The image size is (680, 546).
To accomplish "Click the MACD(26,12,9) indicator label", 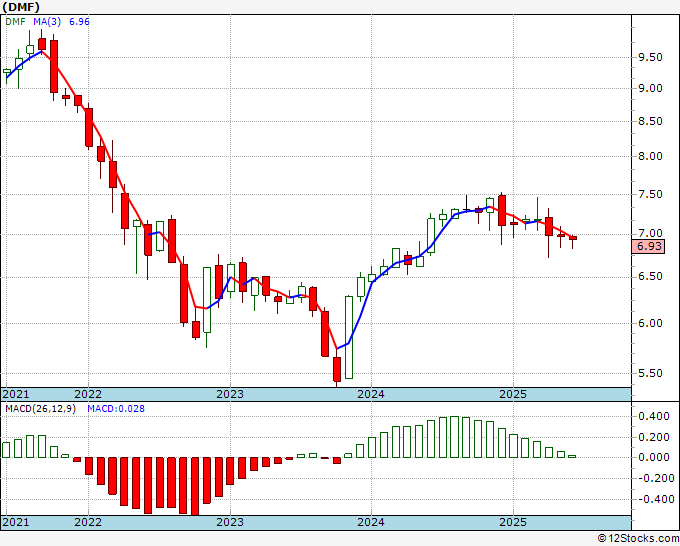I will click(40, 409).
